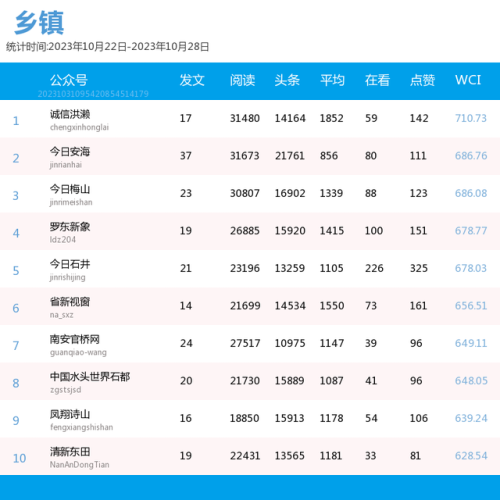Click account ID guanqiao-wang
The width and height of the screenshot is (500, 500).
tap(78, 352)
